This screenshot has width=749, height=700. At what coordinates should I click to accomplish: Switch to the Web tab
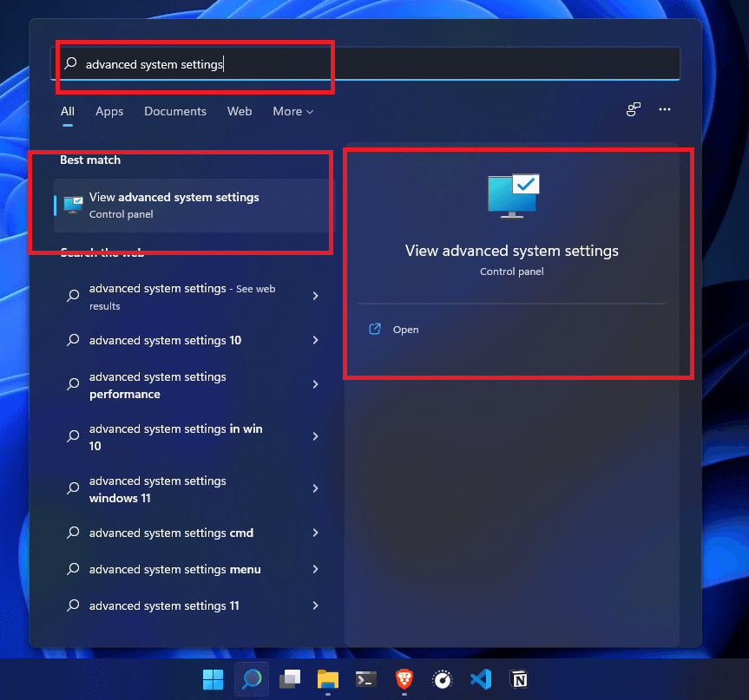coord(240,111)
